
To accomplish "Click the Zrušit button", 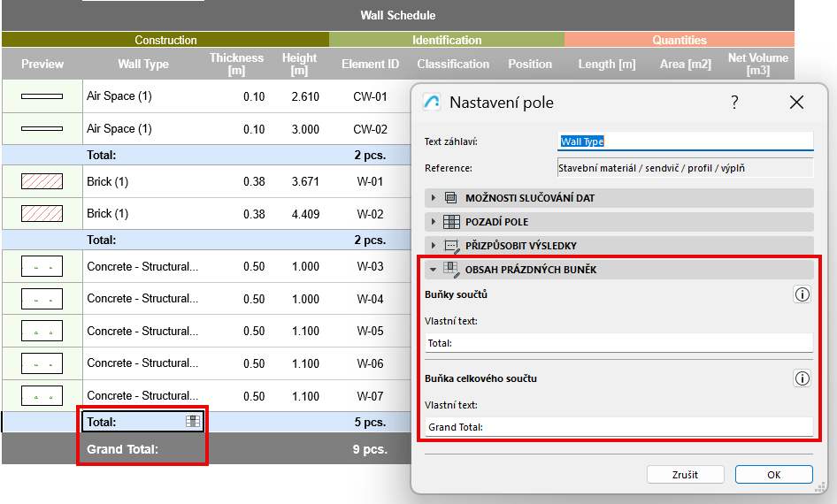I will click(686, 475).
